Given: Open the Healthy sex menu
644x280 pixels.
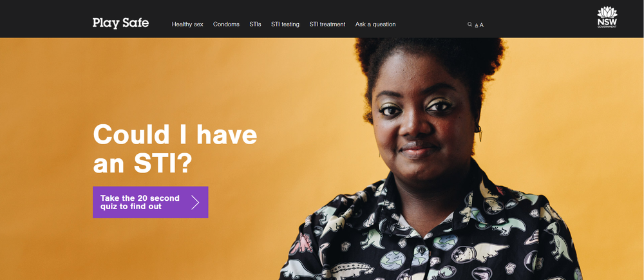Looking at the screenshot, I should pos(187,24).
